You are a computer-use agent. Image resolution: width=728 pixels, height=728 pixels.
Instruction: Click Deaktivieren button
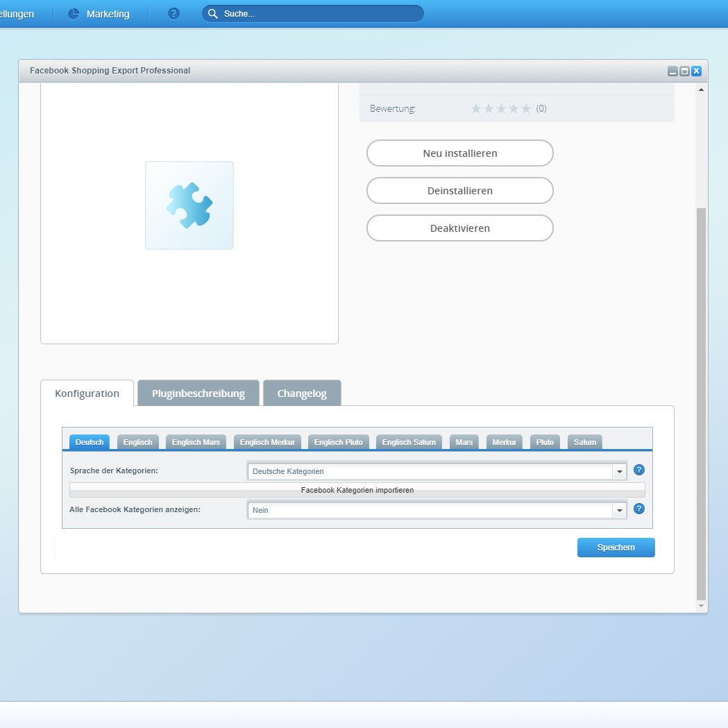459,228
